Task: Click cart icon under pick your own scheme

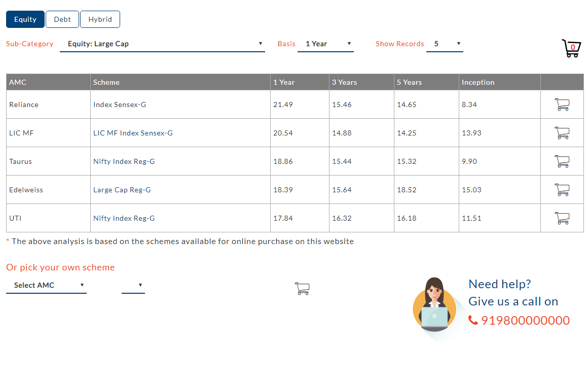Action: (x=302, y=289)
